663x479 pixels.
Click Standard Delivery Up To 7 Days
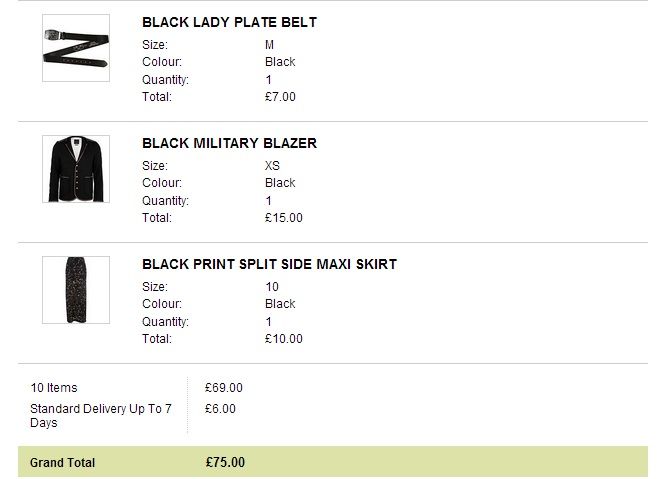[100, 415]
